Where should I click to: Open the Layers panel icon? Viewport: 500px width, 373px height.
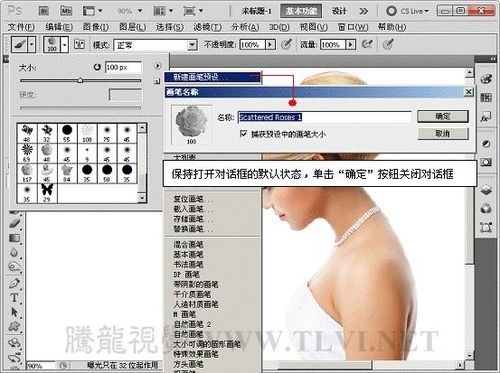(486, 190)
